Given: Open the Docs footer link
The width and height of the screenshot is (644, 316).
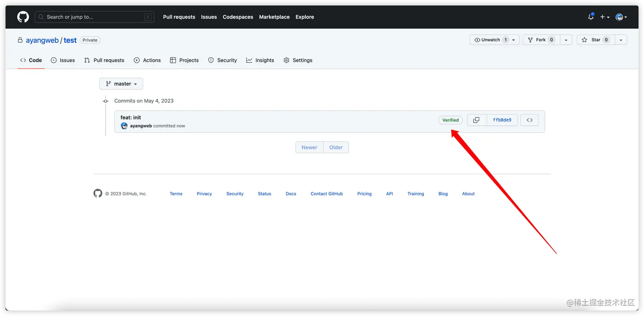Looking at the screenshot, I should 291,194.
